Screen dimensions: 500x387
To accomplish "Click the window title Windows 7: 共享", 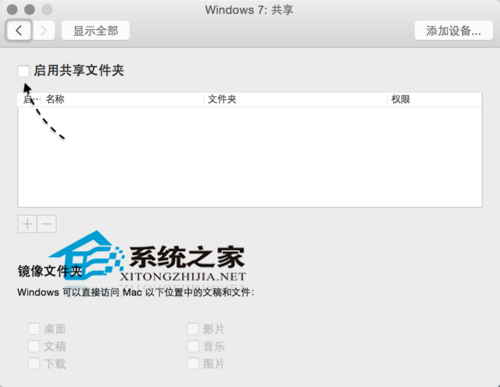I will click(x=249, y=10).
